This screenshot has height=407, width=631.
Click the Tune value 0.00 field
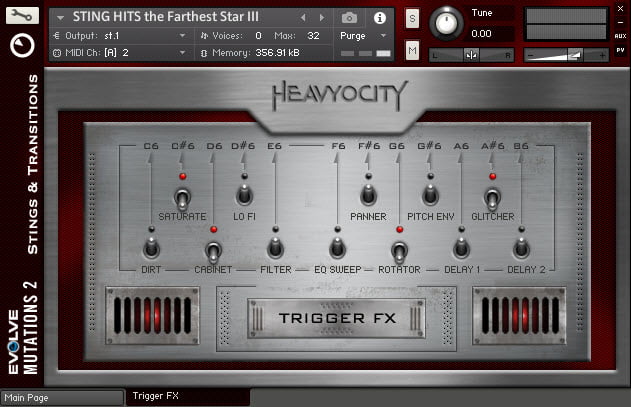491,34
